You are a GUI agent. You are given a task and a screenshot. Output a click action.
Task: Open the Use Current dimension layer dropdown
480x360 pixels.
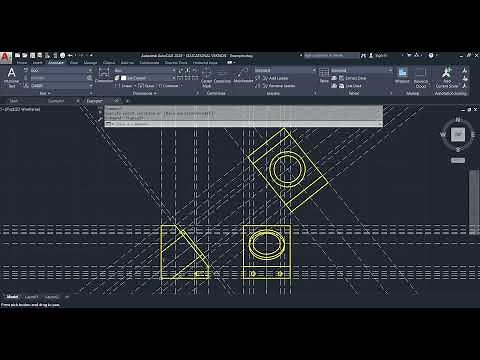pyautogui.click(x=174, y=78)
